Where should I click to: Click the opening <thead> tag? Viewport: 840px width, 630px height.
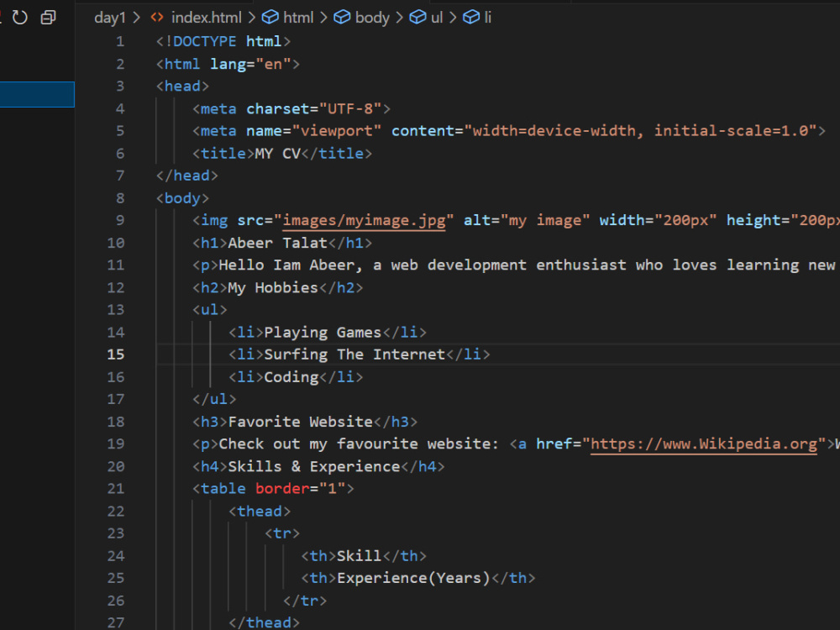(x=260, y=511)
